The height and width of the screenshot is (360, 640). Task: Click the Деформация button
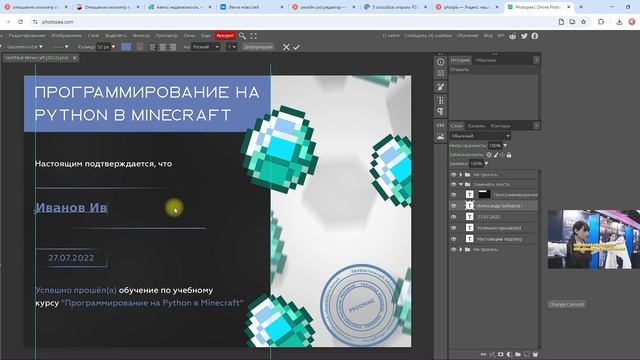[x=258, y=47]
